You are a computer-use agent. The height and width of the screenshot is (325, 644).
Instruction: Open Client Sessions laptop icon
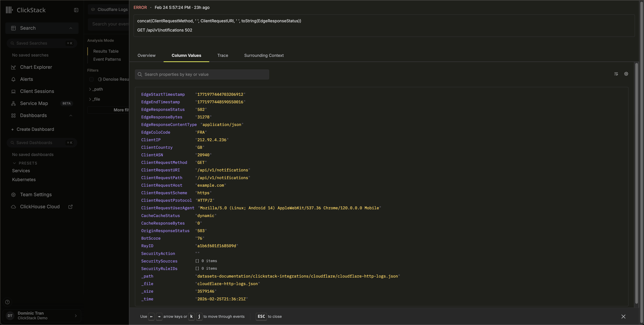tap(13, 91)
